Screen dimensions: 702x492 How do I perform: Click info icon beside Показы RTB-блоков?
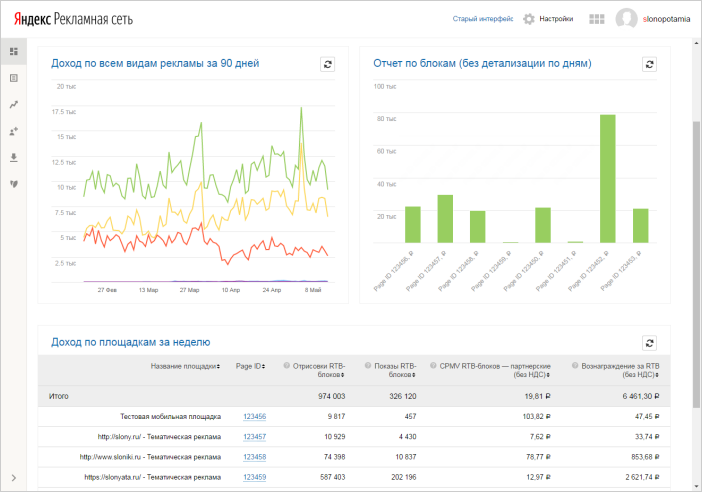[368, 366]
